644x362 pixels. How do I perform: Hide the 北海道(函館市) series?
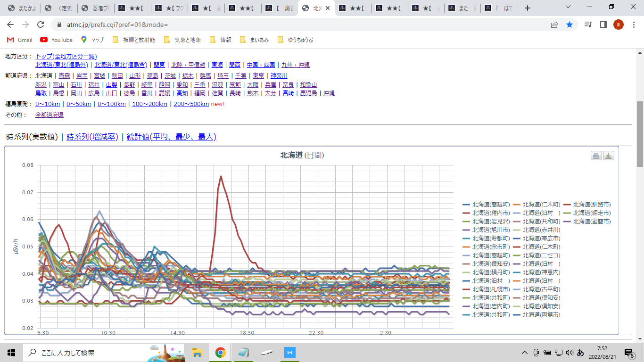click(537, 315)
